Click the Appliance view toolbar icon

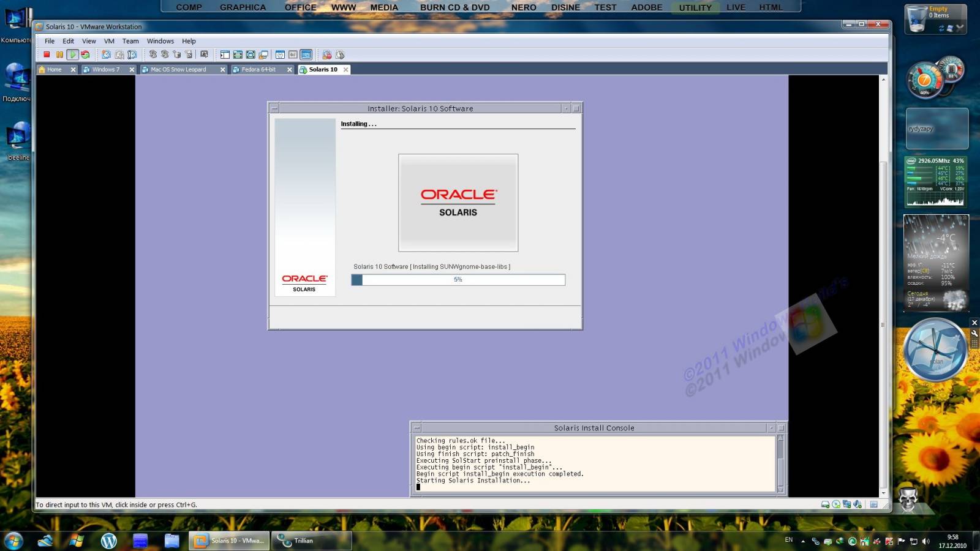click(293, 54)
